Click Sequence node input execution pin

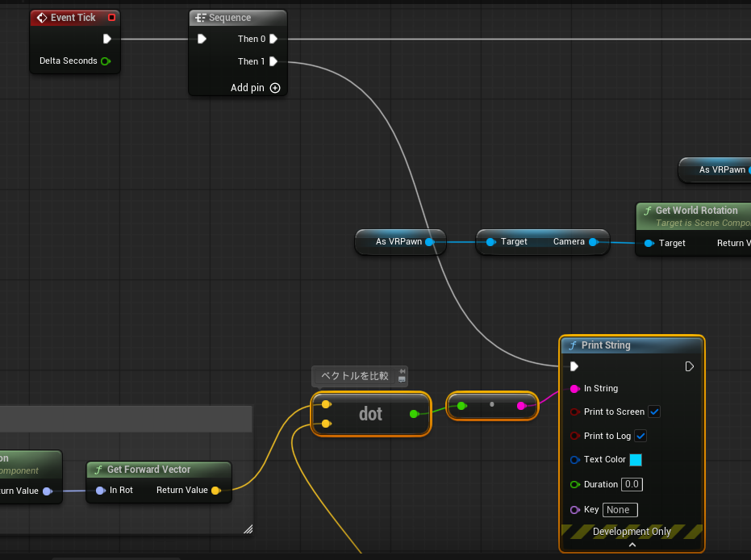202,39
